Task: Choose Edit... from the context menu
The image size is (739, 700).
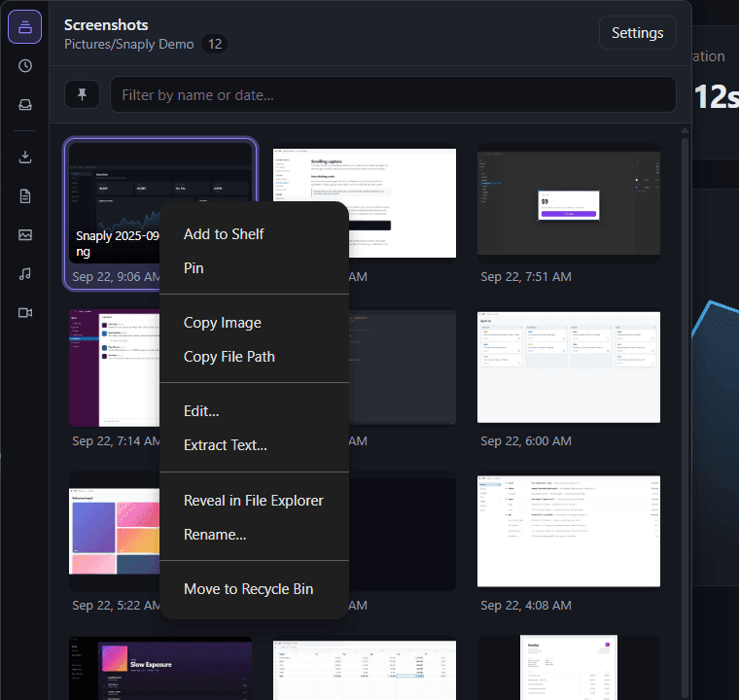Action: [x=254, y=411]
